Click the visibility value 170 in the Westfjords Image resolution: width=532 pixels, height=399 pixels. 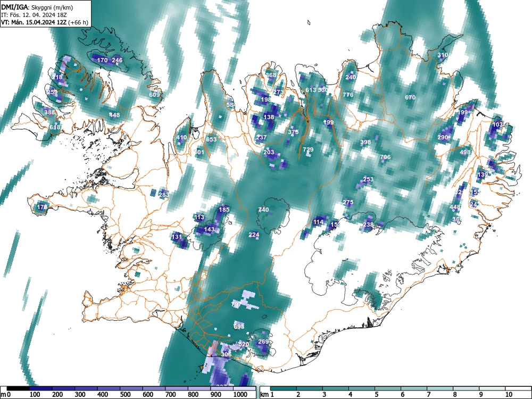coord(102,60)
